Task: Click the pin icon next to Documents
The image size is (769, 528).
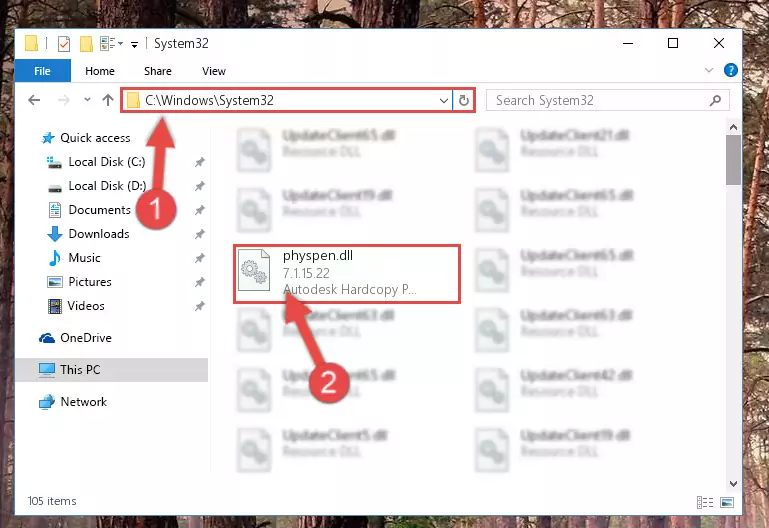Action: coord(200,210)
